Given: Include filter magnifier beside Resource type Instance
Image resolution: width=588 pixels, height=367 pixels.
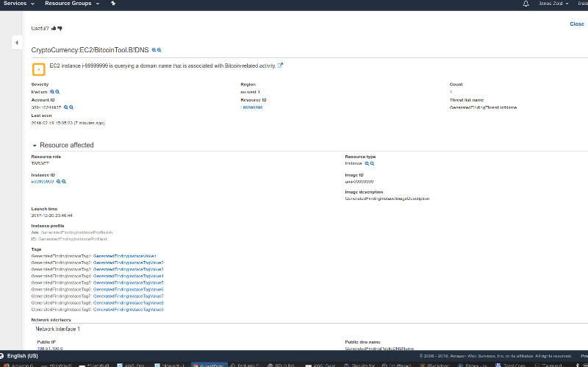Looking at the screenshot, I should click(x=367, y=163).
